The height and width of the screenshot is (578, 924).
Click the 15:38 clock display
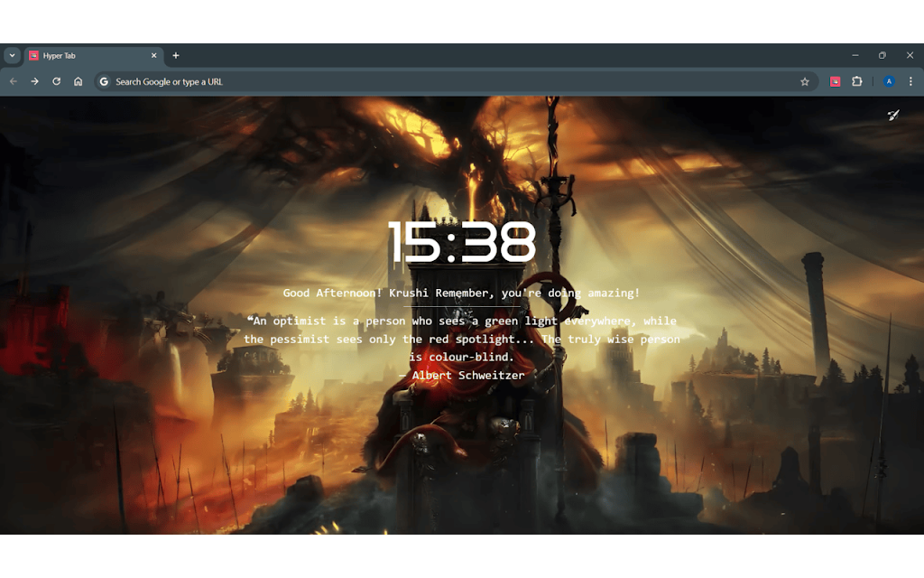pyautogui.click(x=461, y=242)
